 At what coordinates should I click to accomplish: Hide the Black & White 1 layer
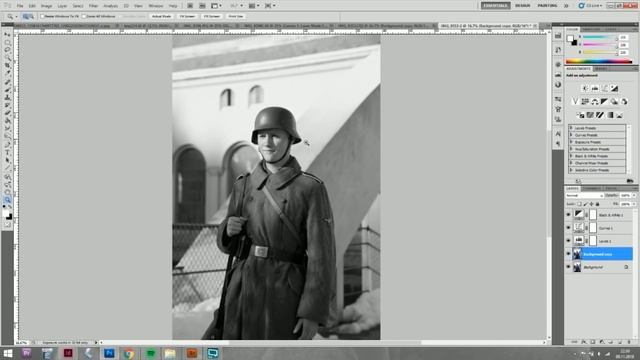pyautogui.click(x=569, y=215)
